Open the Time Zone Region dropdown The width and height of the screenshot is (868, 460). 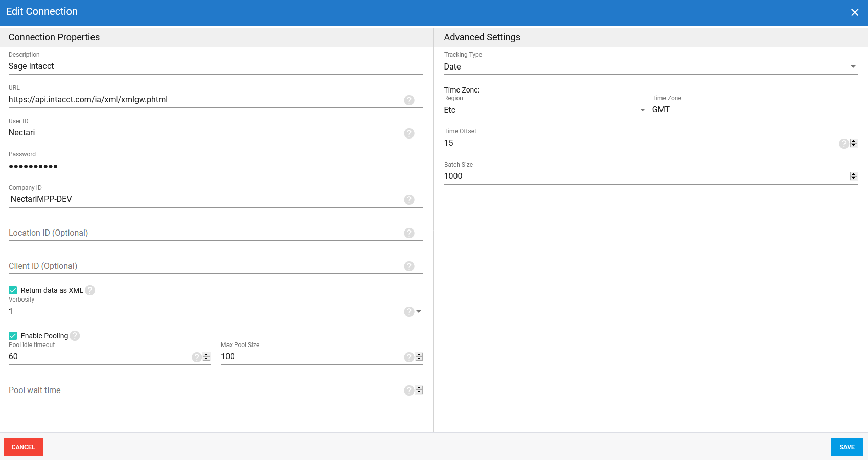tap(642, 110)
